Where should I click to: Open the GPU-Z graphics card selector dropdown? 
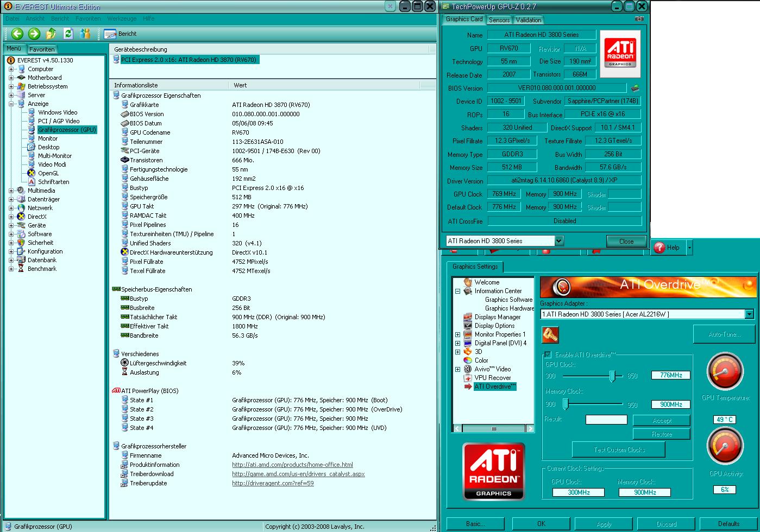(x=559, y=240)
